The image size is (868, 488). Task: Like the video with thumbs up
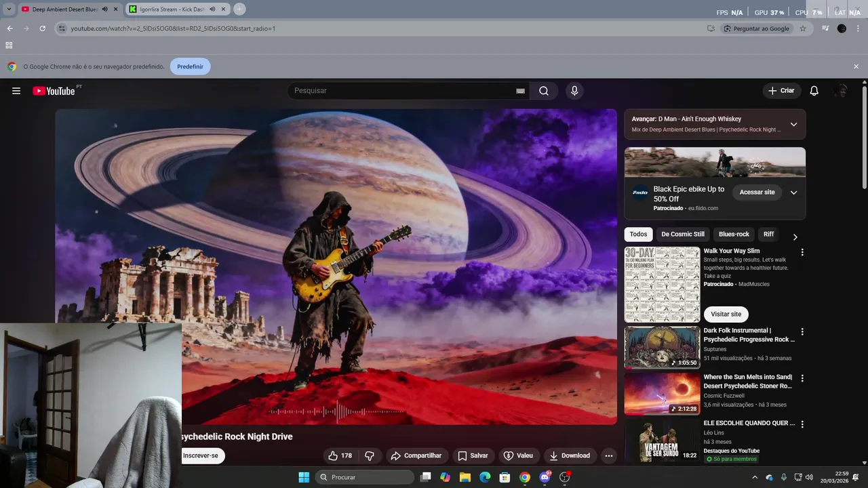pyautogui.click(x=340, y=455)
